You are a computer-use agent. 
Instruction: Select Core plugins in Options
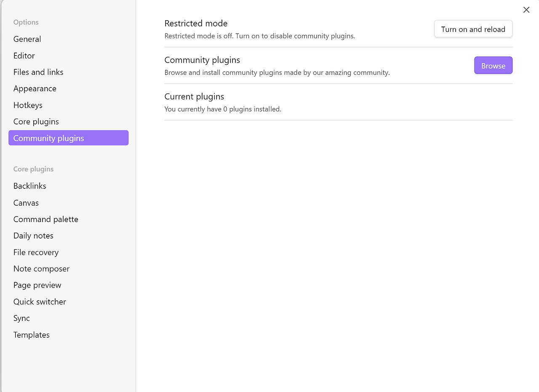tap(36, 122)
